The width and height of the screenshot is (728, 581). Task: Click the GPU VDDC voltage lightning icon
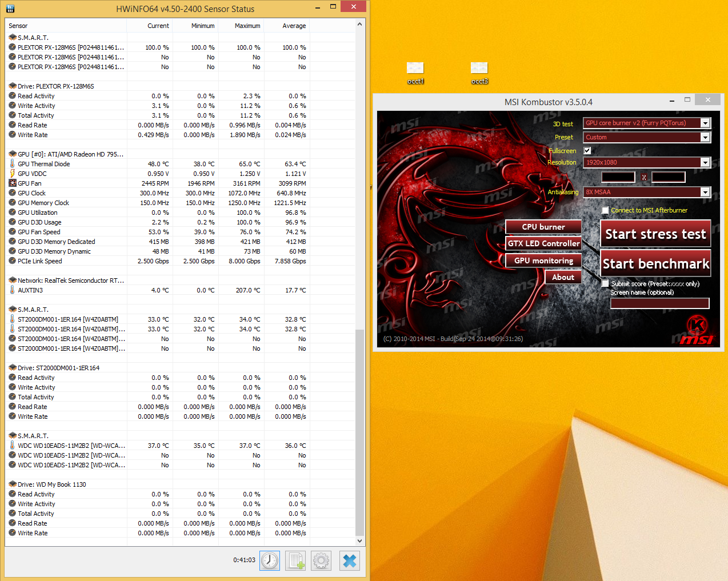(x=12, y=174)
